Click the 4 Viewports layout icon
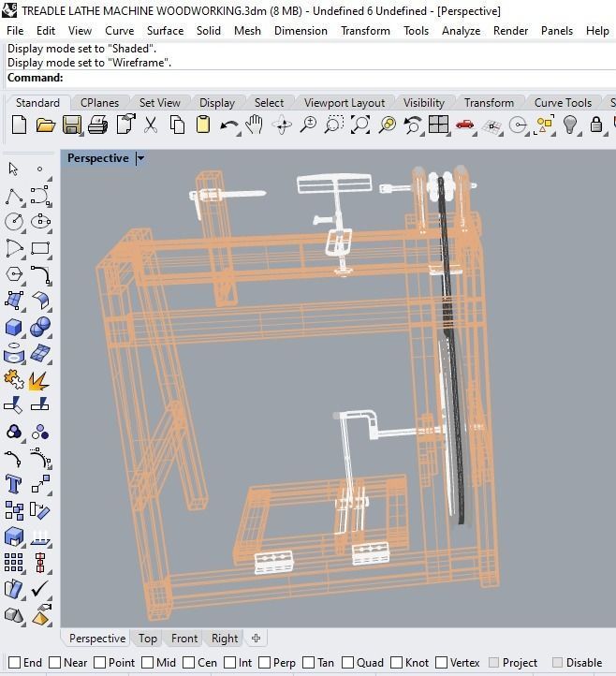This screenshot has width=616, height=676. point(439,125)
